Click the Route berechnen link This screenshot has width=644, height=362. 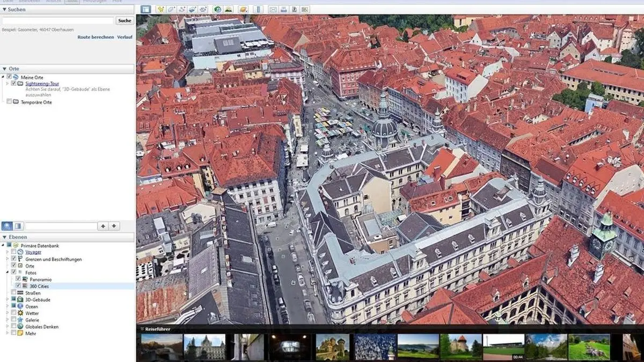pyautogui.click(x=96, y=37)
